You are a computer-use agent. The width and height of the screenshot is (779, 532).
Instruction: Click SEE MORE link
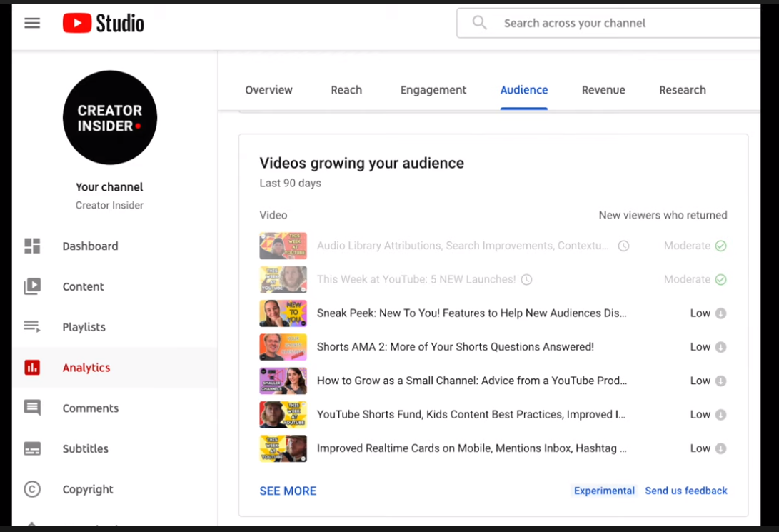[x=288, y=491]
